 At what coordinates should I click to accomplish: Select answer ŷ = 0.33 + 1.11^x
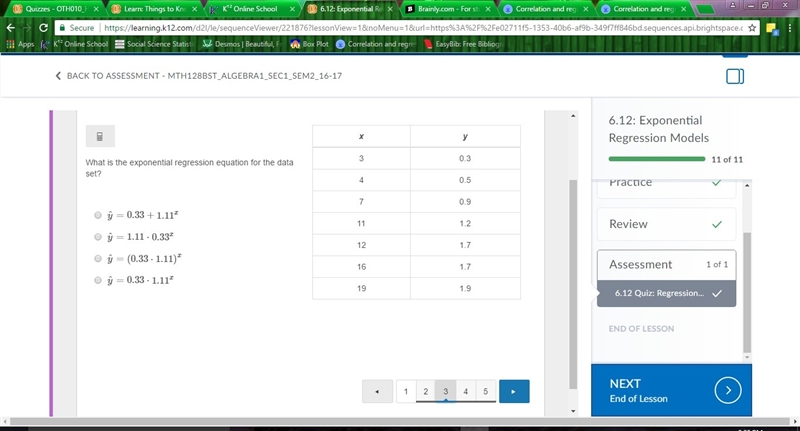[x=98, y=215]
